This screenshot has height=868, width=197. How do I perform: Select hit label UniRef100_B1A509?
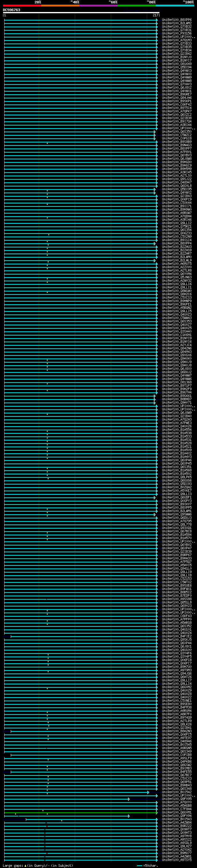click(x=176, y=450)
